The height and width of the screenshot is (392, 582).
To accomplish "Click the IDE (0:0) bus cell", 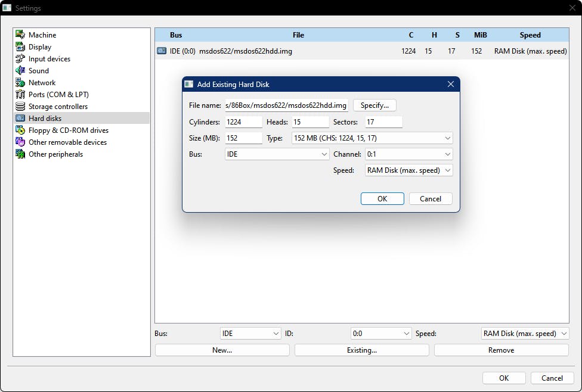I will [x=182, y=51].
